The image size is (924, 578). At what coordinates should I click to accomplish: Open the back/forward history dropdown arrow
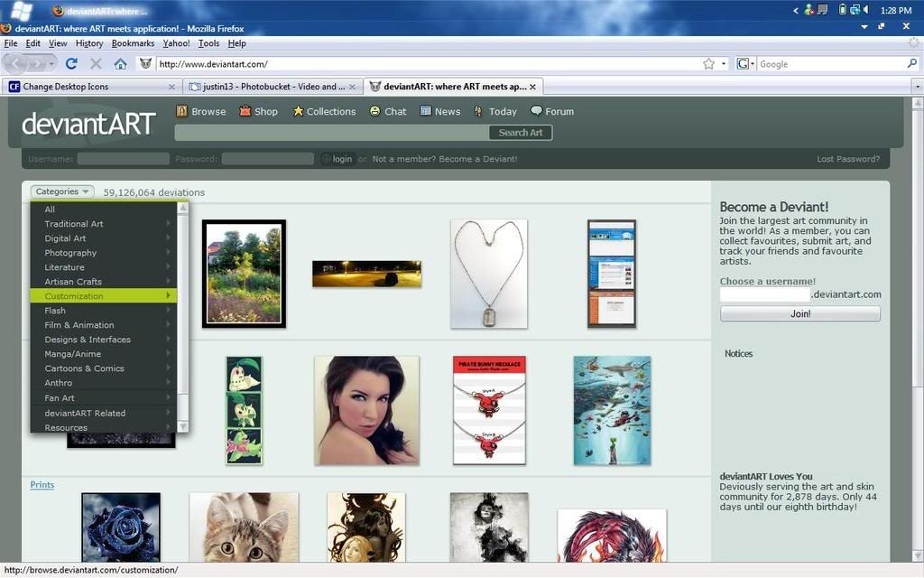pyautogui.click(x=51, y=64)
